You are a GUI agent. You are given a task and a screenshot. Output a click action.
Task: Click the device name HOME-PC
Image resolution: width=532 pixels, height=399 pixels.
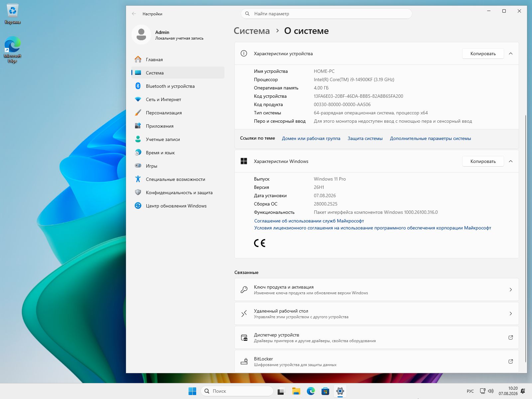pyautogui.click(x=324, y=71)
